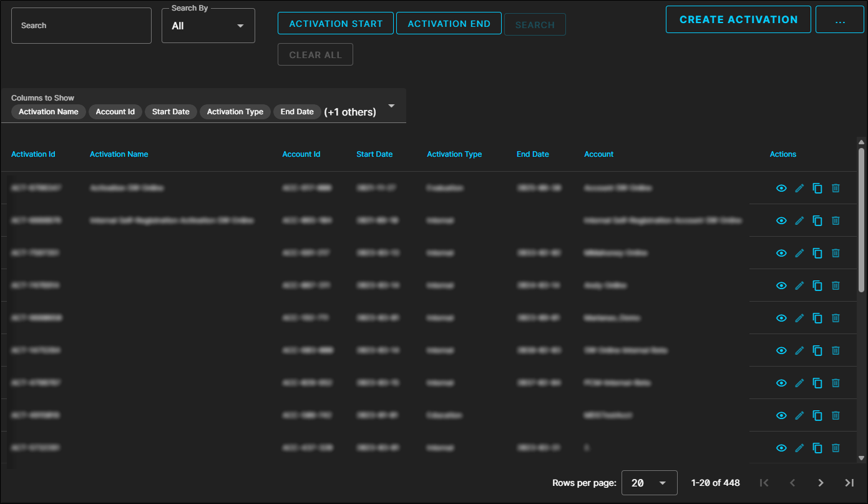Jump to the last page of results
The width and height of the screenshot is (868, 504).
pyautogui.click(x=849, y=483)
